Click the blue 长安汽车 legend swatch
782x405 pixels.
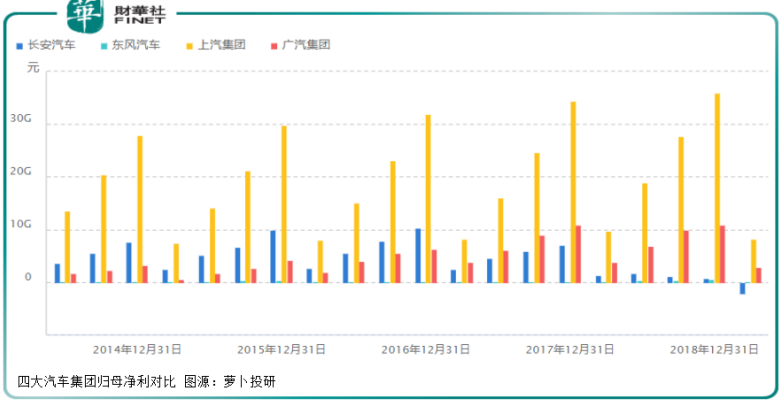click(19, 46)
